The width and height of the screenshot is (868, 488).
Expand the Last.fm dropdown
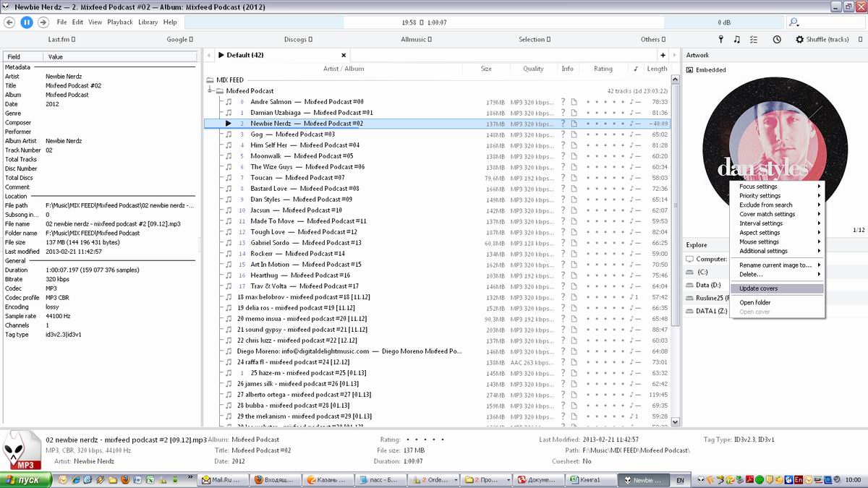[61, 40]
